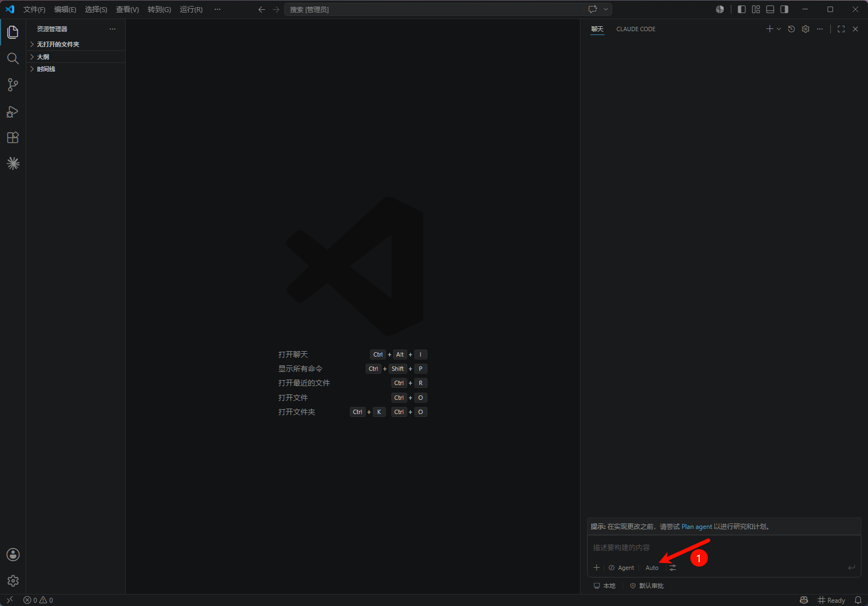Click the Copilot status icon in status bar
This screenshot has width=868, height=606.
[x=804, y=600]
